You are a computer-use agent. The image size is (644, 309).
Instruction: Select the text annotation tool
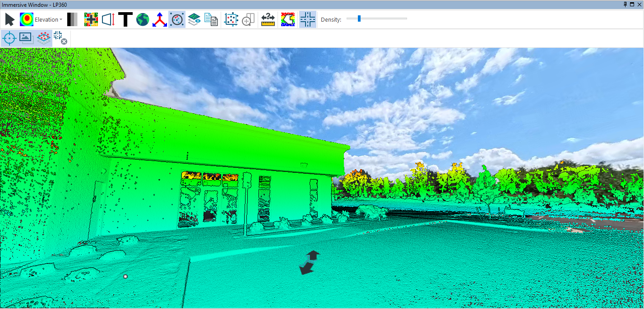point(125,19)
